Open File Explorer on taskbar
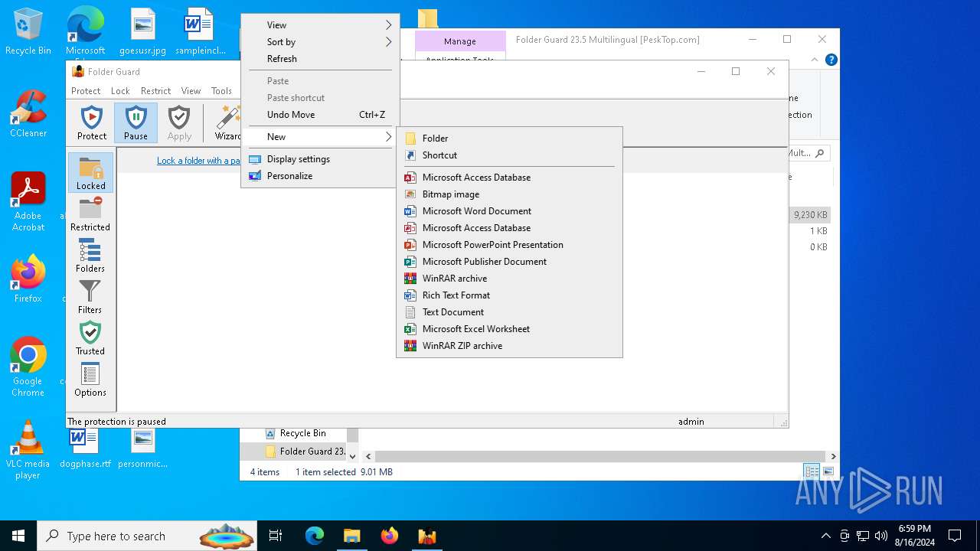The width and height of the screenshot is (980, 551). (351, 536)
